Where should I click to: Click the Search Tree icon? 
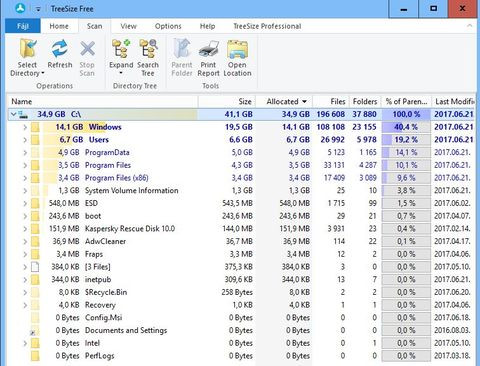(x=148, y=49)
